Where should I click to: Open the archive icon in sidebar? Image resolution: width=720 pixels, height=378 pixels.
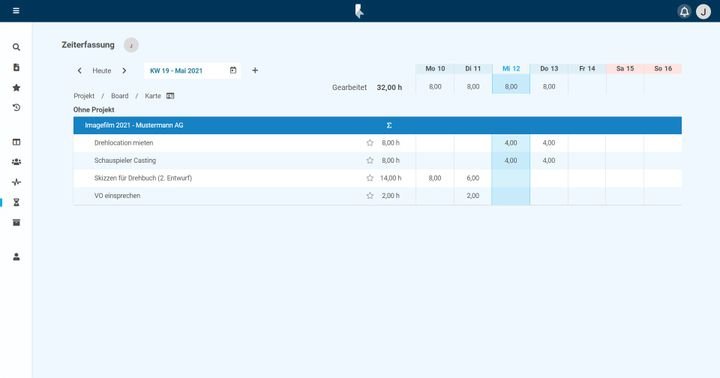pyautogui.click(x=17, y=222)
